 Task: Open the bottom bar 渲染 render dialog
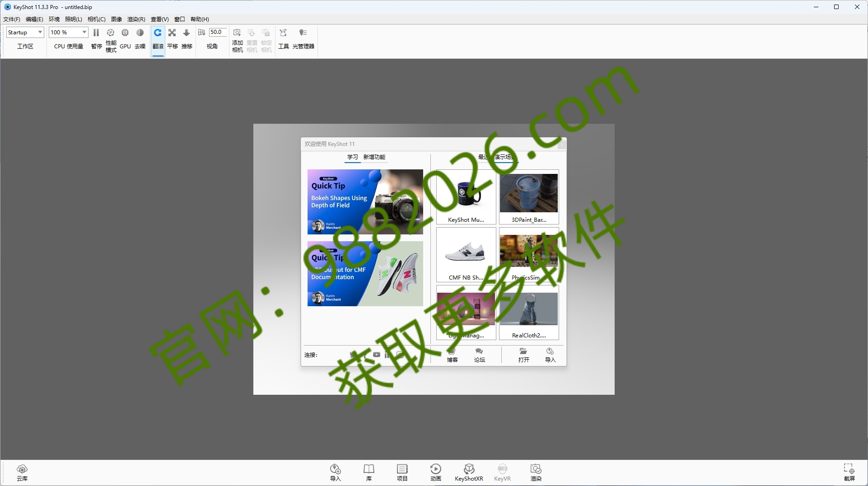click(x=536, y=472)
